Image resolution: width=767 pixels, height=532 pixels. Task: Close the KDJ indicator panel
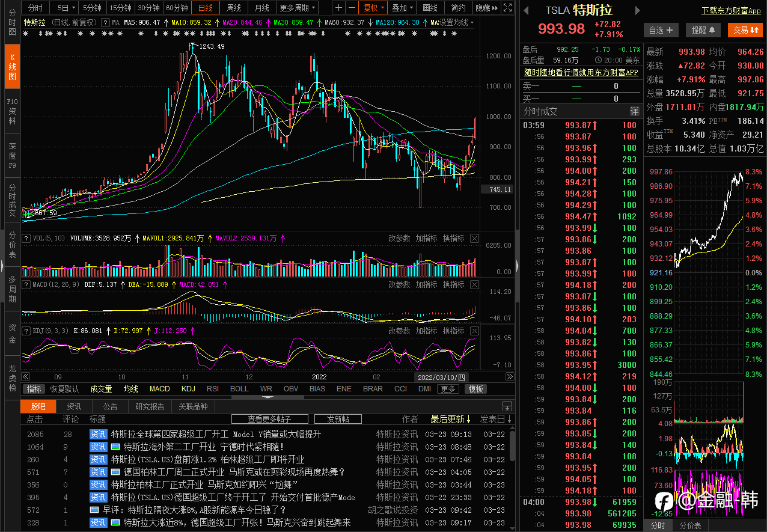[x=474, y=331]
